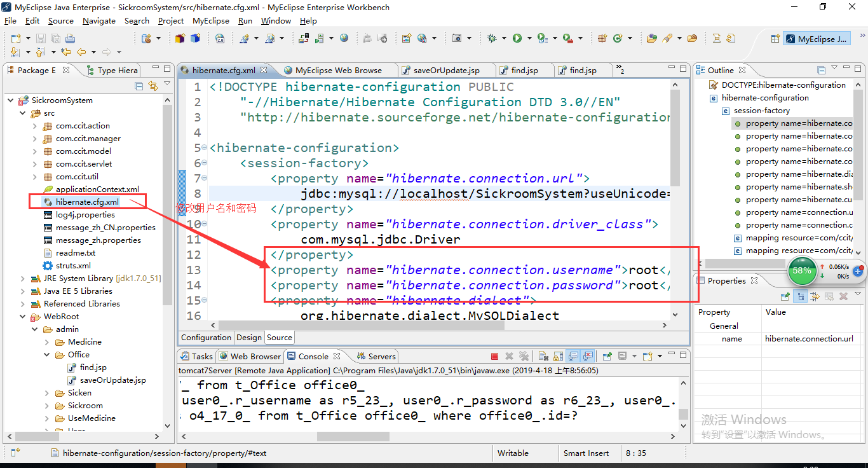The height and width of the screenshot is (468, 868).
Task: Switch to the Design editor tab
Action: [x=249, y=338]
